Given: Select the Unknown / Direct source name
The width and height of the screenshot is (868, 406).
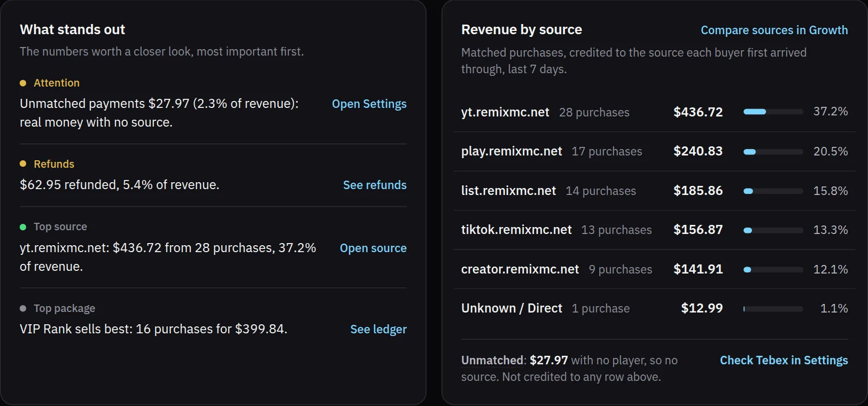Looking at the screenshot, I should 511,308.
